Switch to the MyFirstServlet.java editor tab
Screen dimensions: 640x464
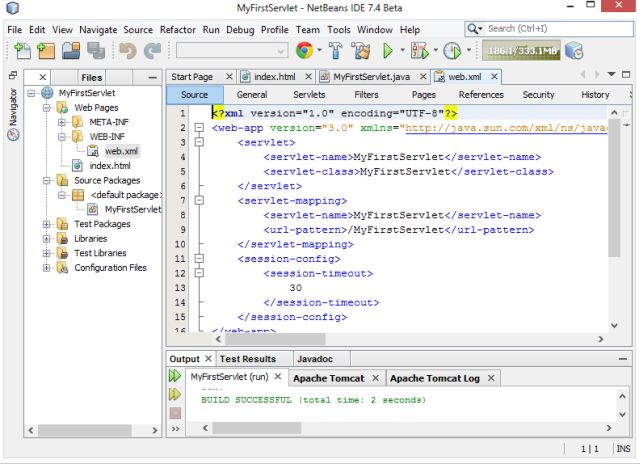371,77
